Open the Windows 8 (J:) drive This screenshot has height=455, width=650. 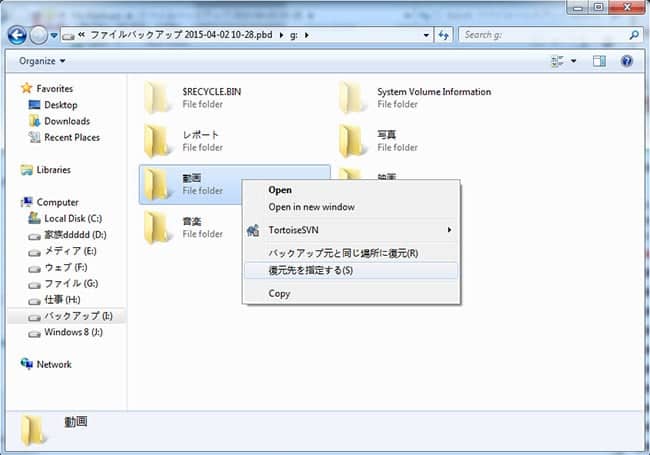pyautogui.click(x=73, y=332)
